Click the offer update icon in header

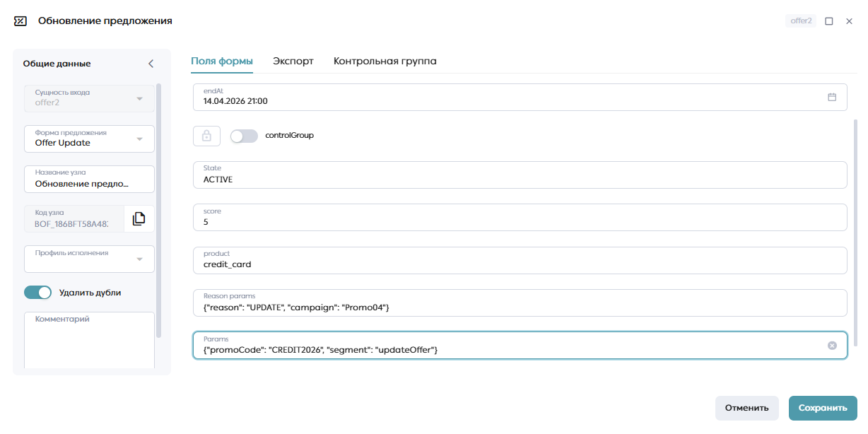coord(20,21)
